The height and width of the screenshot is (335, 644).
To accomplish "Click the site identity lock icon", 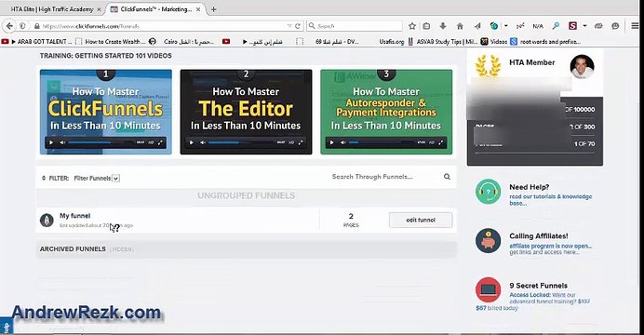I will coord(37,26).
